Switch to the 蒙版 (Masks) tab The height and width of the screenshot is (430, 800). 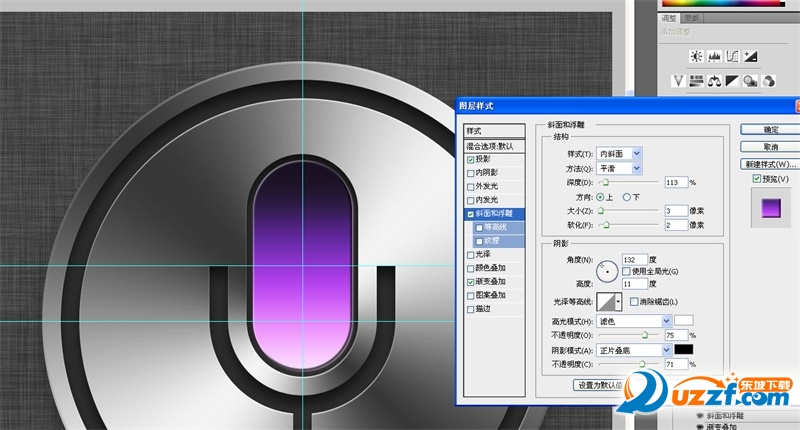(691, 18)
